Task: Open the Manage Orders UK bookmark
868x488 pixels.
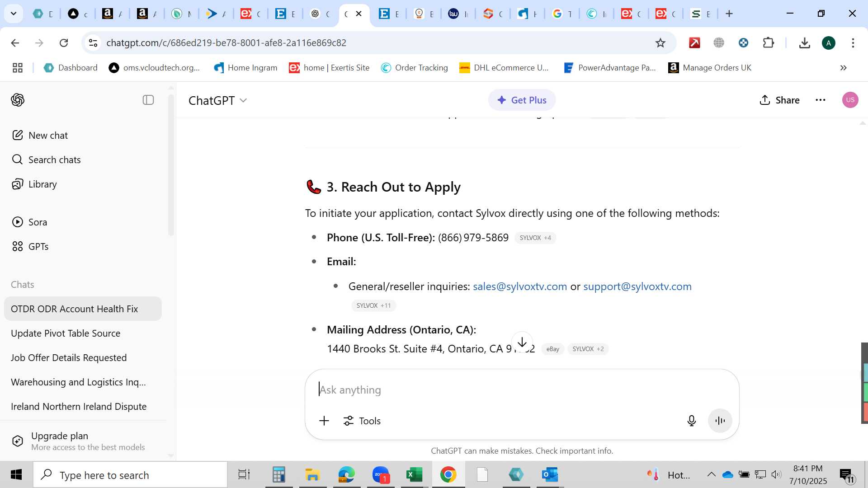Action: coord(710,68)
